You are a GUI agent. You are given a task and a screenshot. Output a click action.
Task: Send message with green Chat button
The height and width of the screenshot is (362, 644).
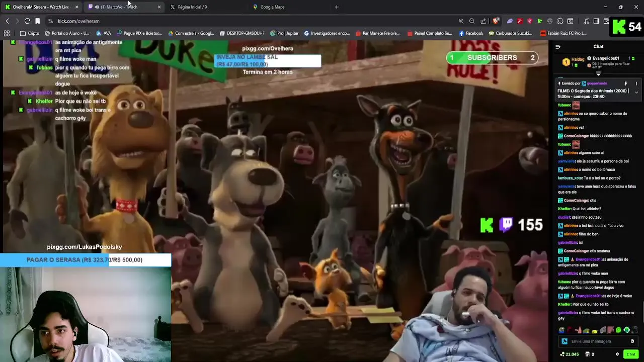631,354
